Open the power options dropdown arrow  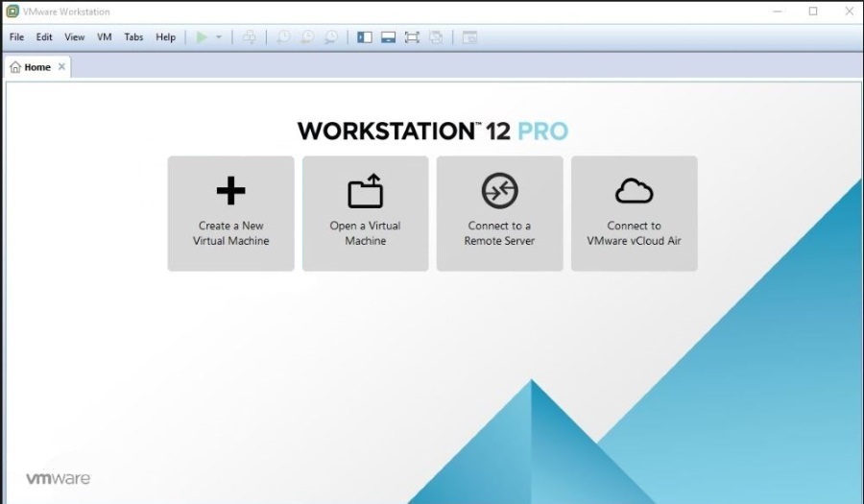tap(219, 37)
